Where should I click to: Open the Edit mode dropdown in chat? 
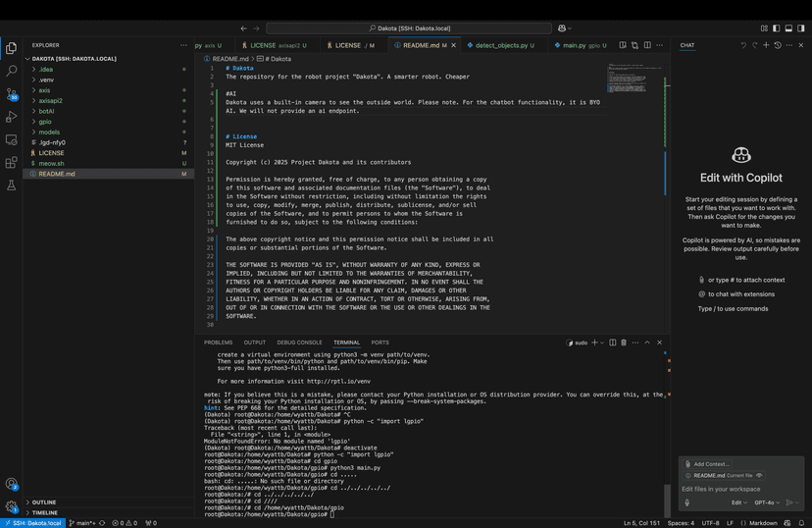pyautogui.click(x=740, y=502)
